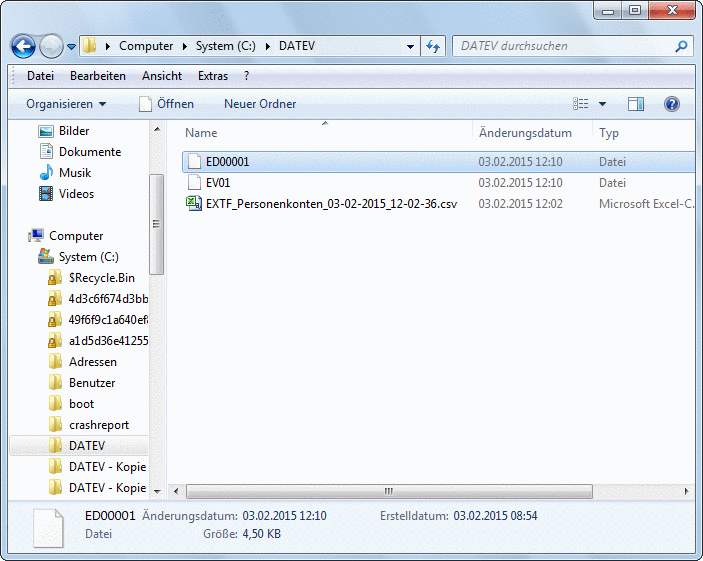Click the horizontal scrollbar left arrow
Image resolution: width=703 pixels, height=561 pixels.
point(176,491)
